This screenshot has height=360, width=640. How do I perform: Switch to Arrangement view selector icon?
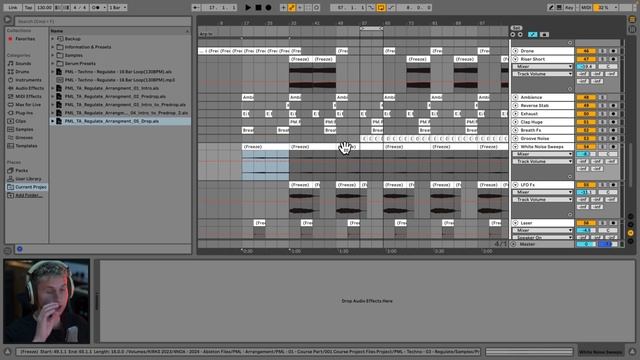tap(632, 19)
